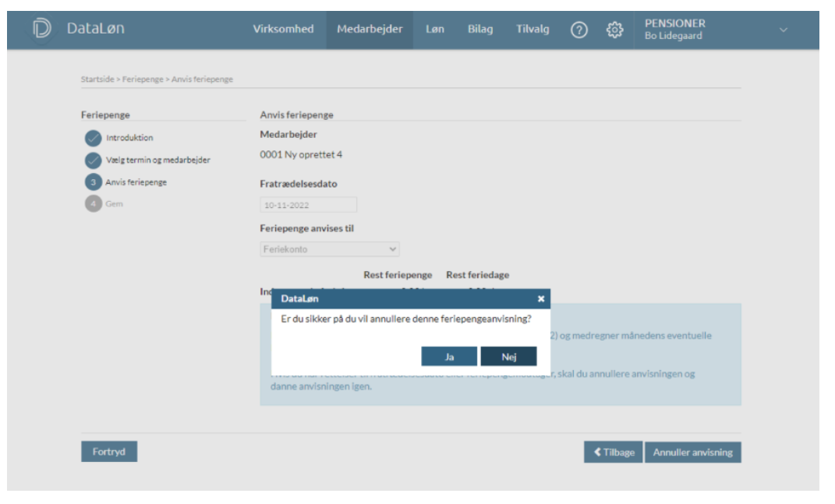Go back with the Tilbage button
835x504 pixels.
613,453
